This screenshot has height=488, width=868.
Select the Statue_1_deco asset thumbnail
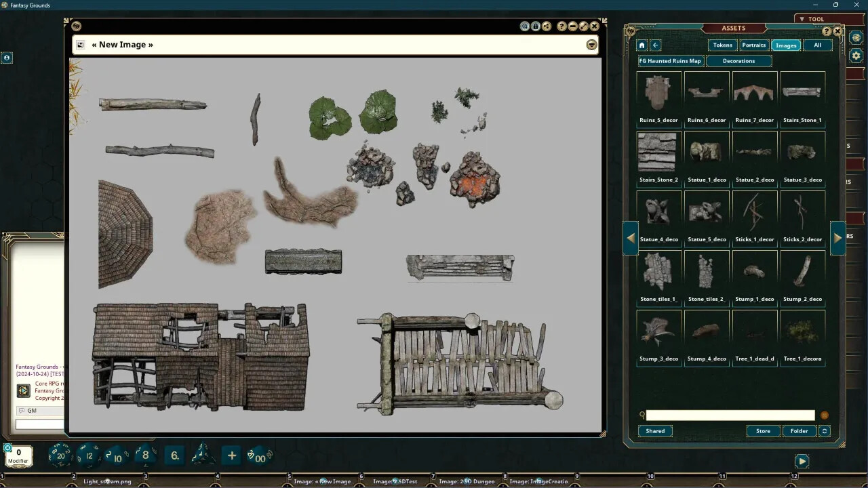(707, 150)
